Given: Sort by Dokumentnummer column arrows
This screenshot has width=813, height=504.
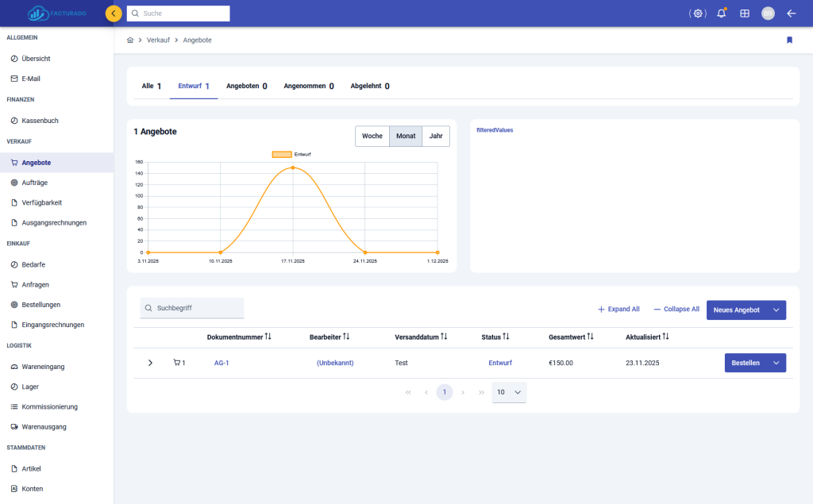Looking at the screenshot, I should click(268, 337).
